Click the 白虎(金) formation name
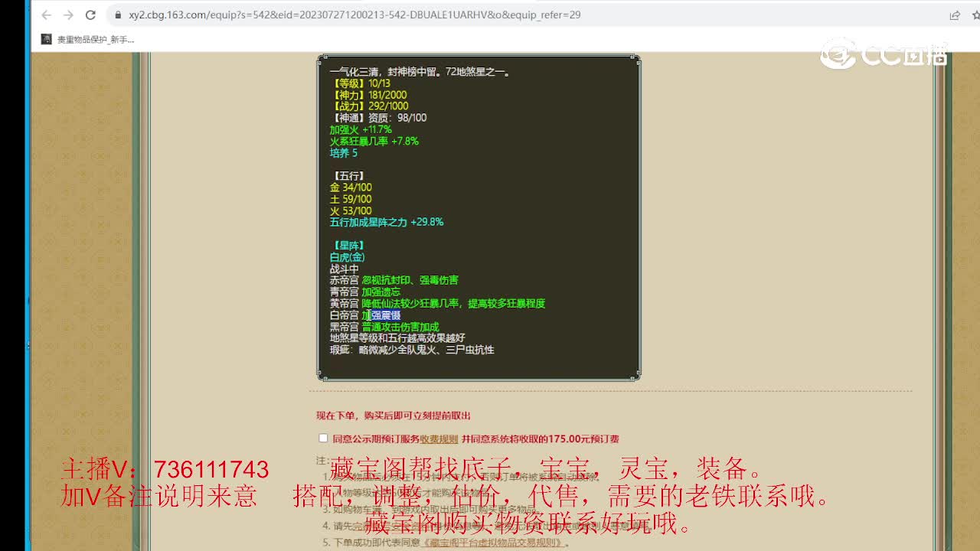 pyautogui.click(x=348, y=257)
